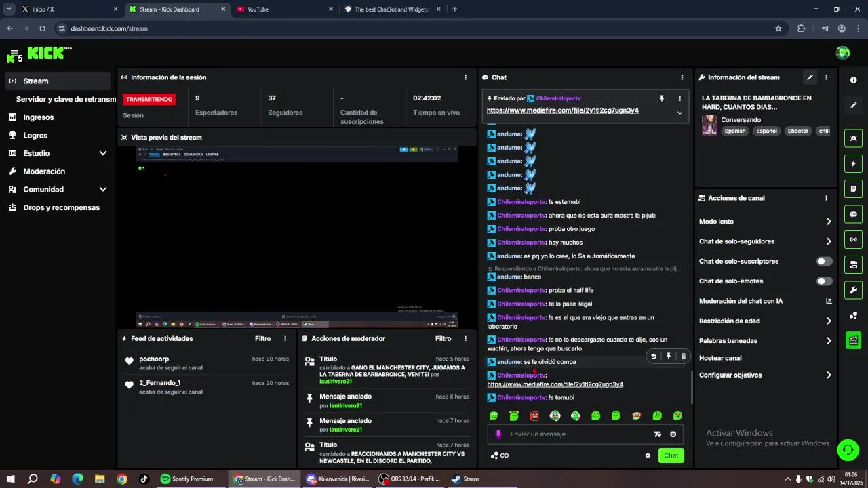Viewport: 868px width, 488px height.
Task: Open Feed de actividades three-dot menu
Action: (285, 338)
